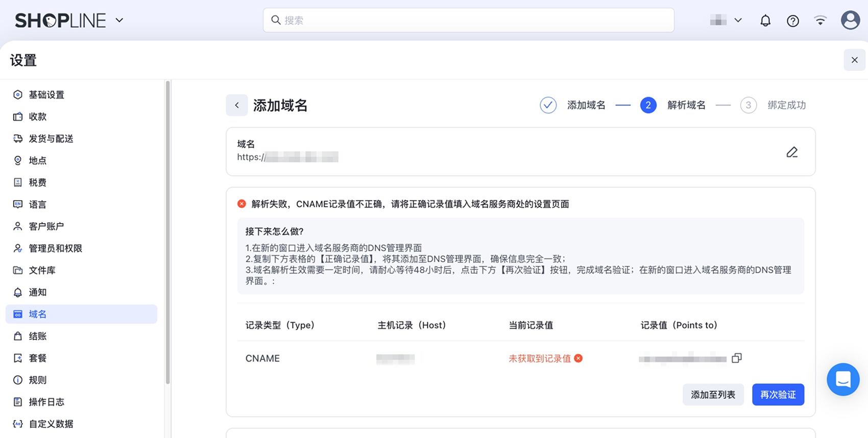Open 域名 in the settings menu

pos(81,314)
